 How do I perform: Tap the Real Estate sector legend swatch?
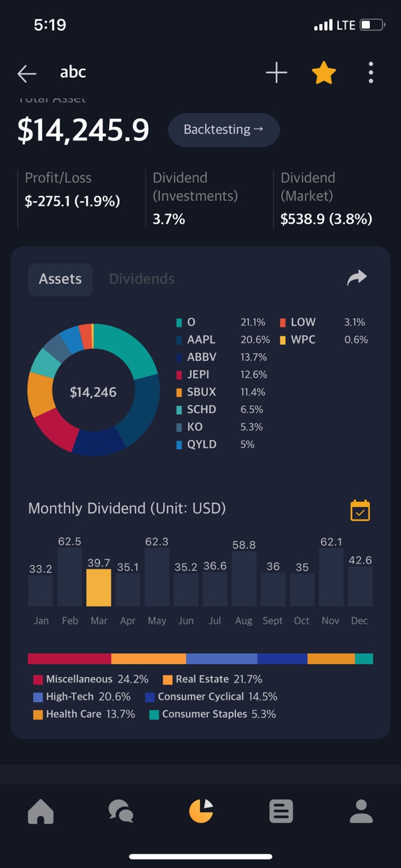[x=168, y=680]
